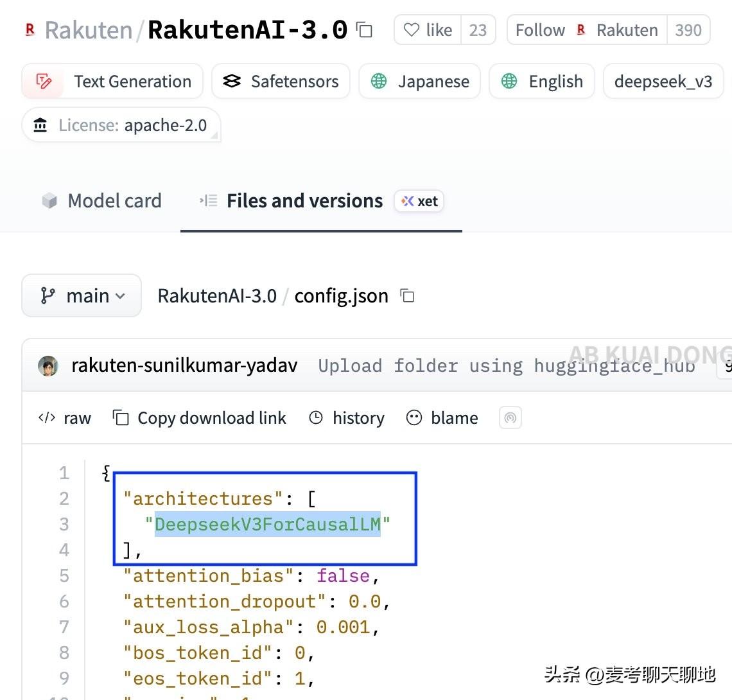The height and width of the screenshot is (700, 732).
Task: Open blame view for config.json
Action: 442,418
